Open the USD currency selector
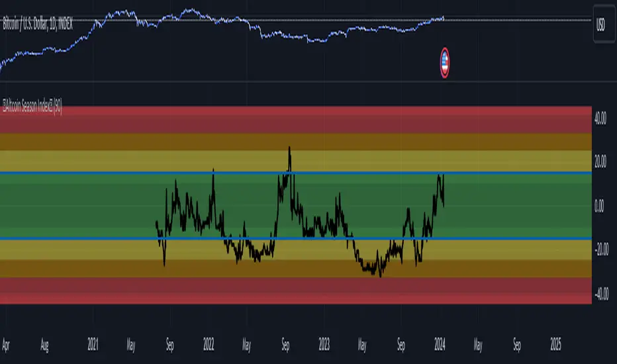 (x=604, y=24)
